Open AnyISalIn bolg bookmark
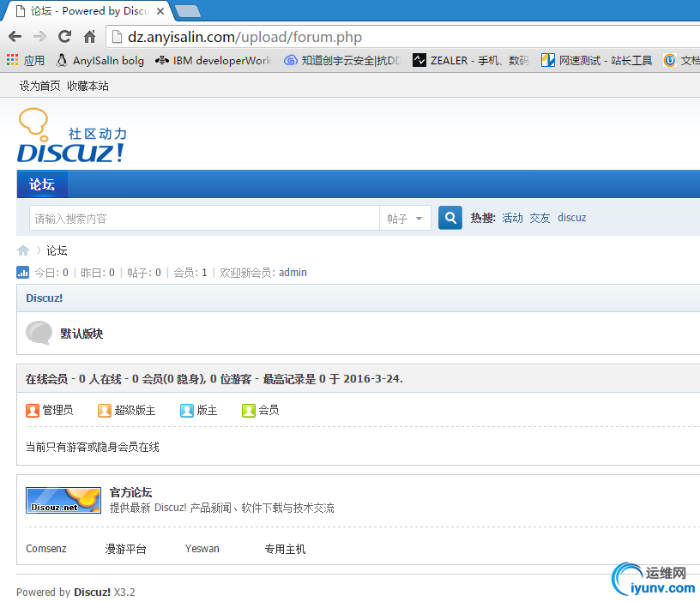 [100, 60]
